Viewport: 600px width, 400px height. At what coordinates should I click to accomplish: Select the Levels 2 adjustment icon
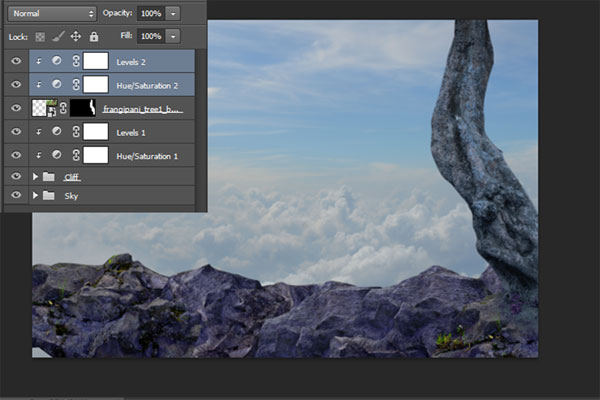coord(57,61)
